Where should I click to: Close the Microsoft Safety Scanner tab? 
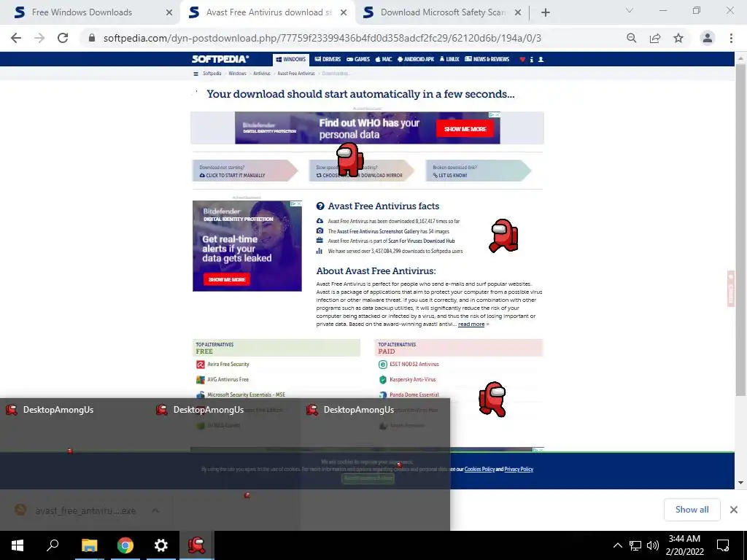click(518, 12)
